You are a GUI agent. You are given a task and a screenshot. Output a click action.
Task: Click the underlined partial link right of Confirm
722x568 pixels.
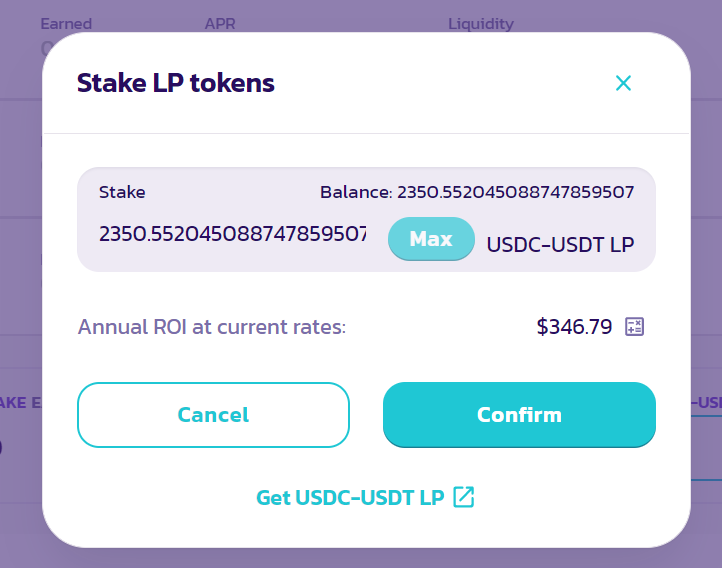tap(706, 402)
